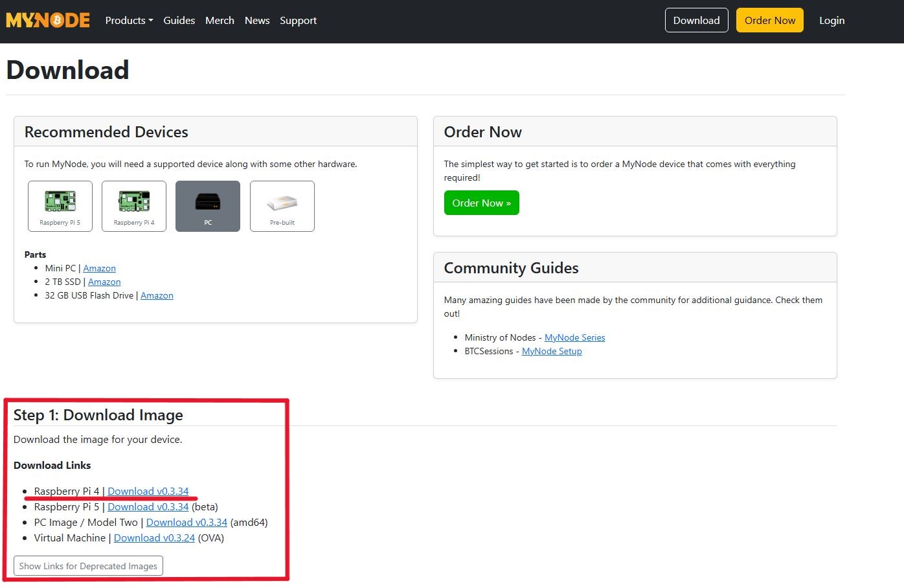Screen dimensions: 904x588
Task: Open the MyNode Setup guide link
Action: pos(552,351)
